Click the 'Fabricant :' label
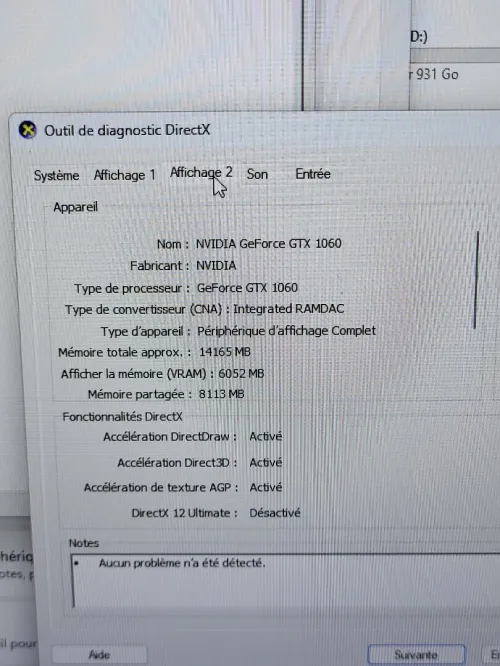500x666 pixels. point(159,266)
